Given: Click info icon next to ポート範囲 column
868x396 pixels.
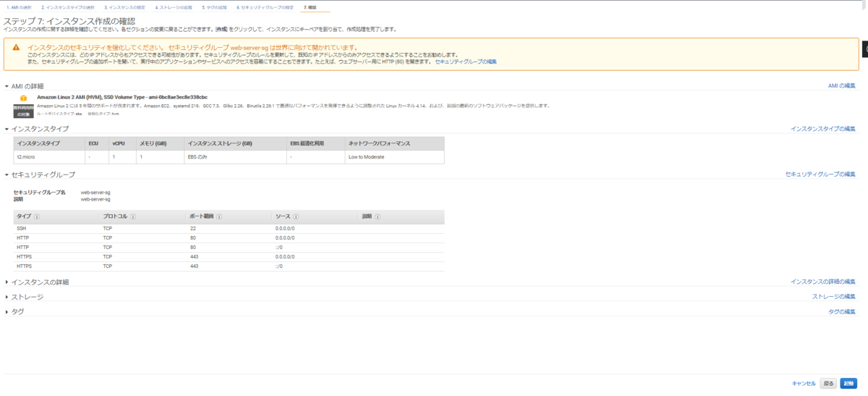Looking at the screenshot, I should click(219, 216).
